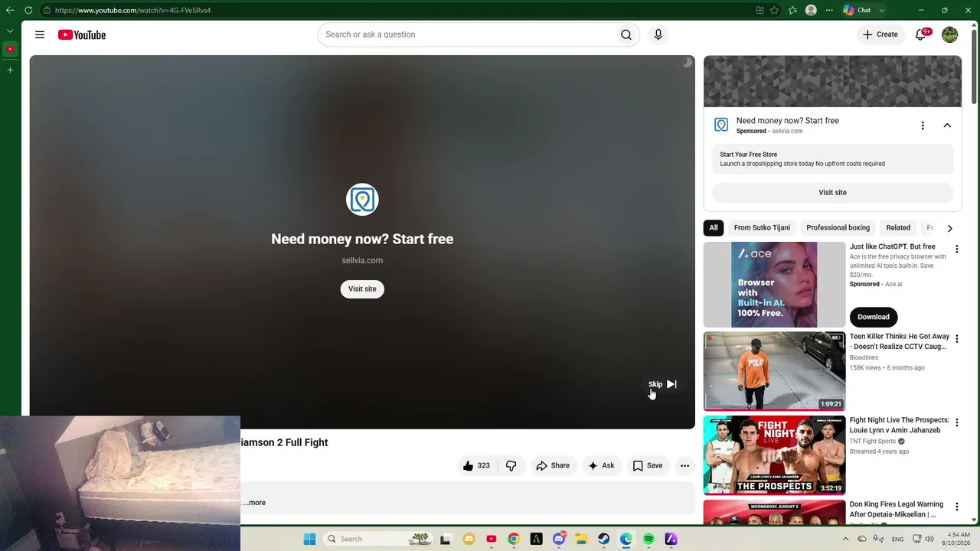
Task: Select the Professional boxing chip
Action: coord(838,228)
